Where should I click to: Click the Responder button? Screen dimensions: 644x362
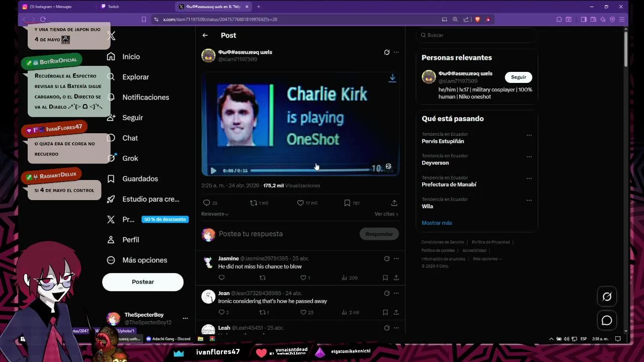(379, 234)
